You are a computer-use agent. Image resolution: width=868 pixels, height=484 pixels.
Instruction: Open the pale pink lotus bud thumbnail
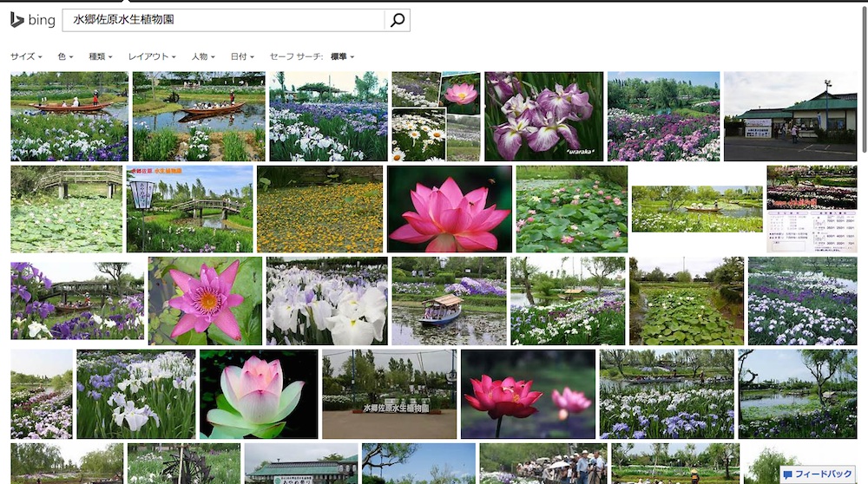(259, 394)
